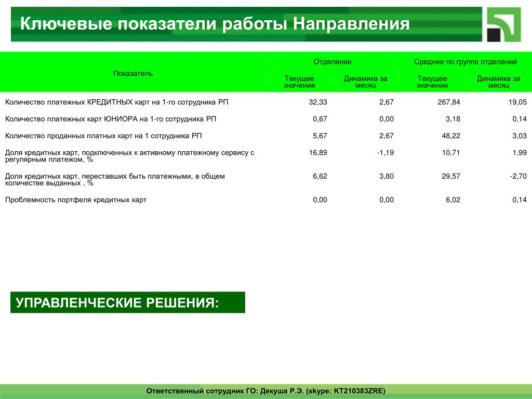532x399 pixels.
Task: Click the value 3,18
Action: coord(453,119)
